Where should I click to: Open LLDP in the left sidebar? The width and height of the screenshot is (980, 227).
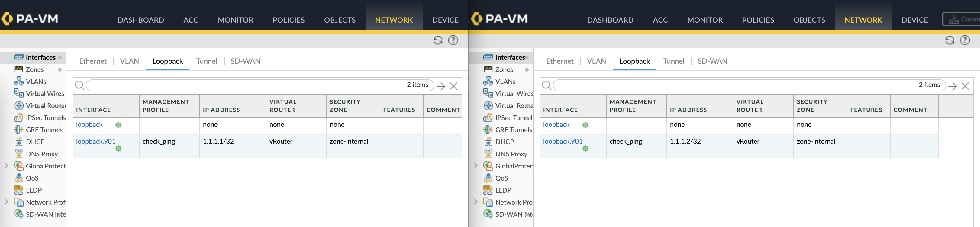(34, 190)
